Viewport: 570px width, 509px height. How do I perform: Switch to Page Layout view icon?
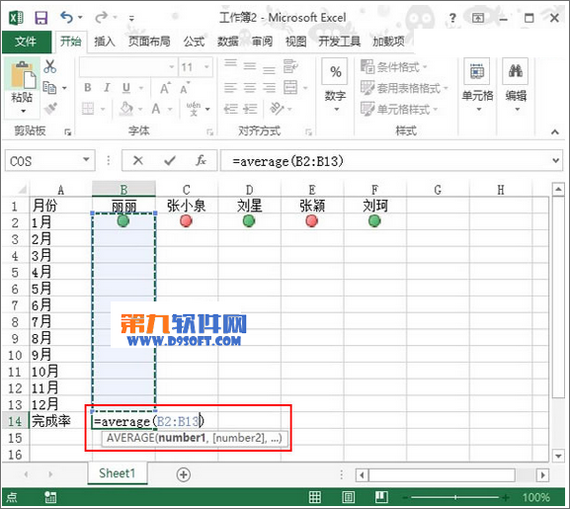[348, 497]
